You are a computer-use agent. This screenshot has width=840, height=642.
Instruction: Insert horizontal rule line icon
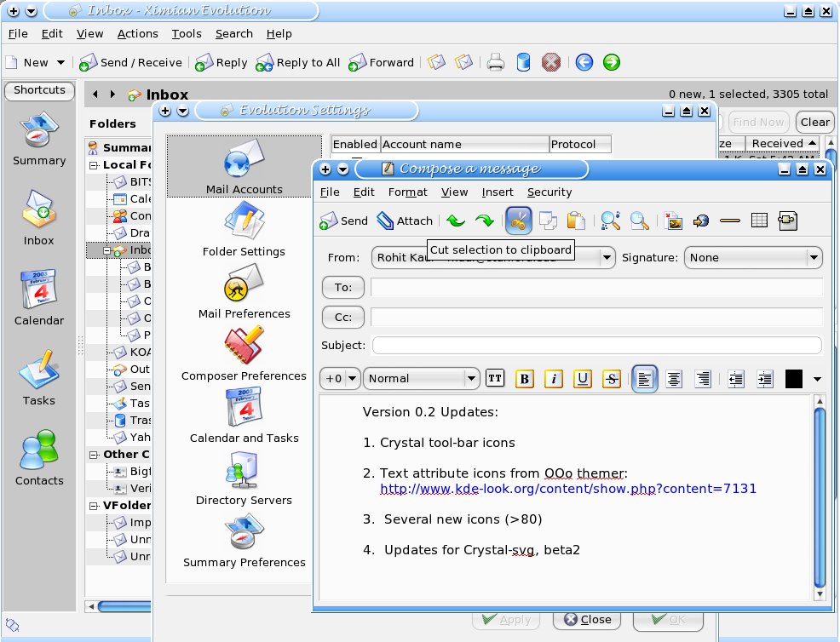(x=730, y=221)
